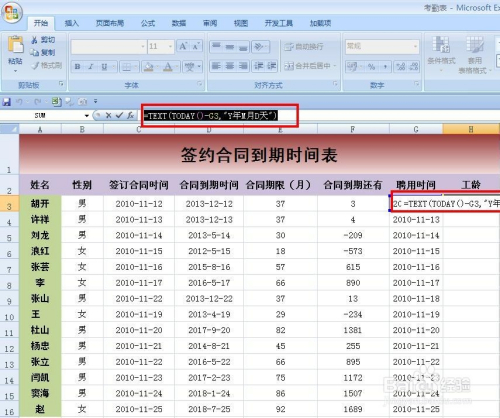Viewport: 500px width, 418px height.
Task: Click inside the formula bar text
Action: click(210, 116)
